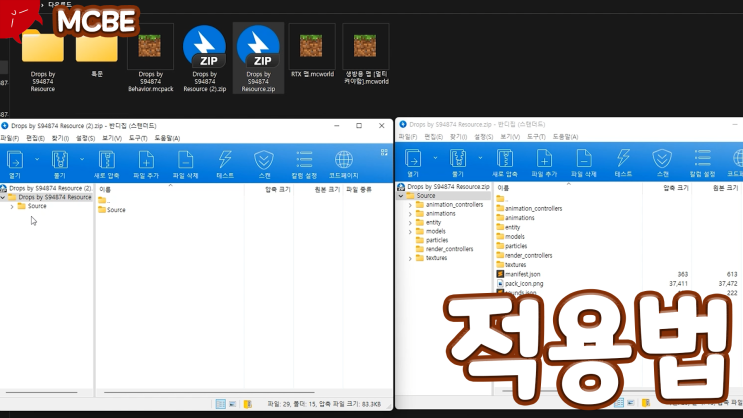Screen dimensions: 743x418
Task: Click 열기 (Open) icon in the Resource.zip window
Action: click(413, 158)
